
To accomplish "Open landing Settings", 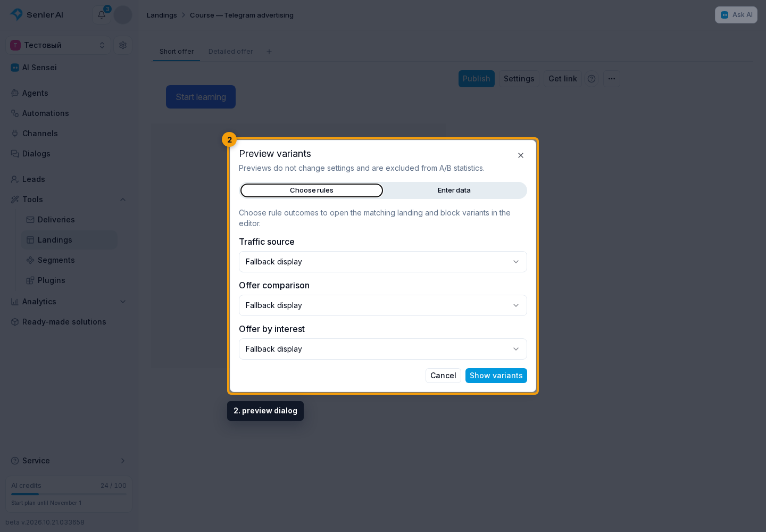I will click(519, 79).
